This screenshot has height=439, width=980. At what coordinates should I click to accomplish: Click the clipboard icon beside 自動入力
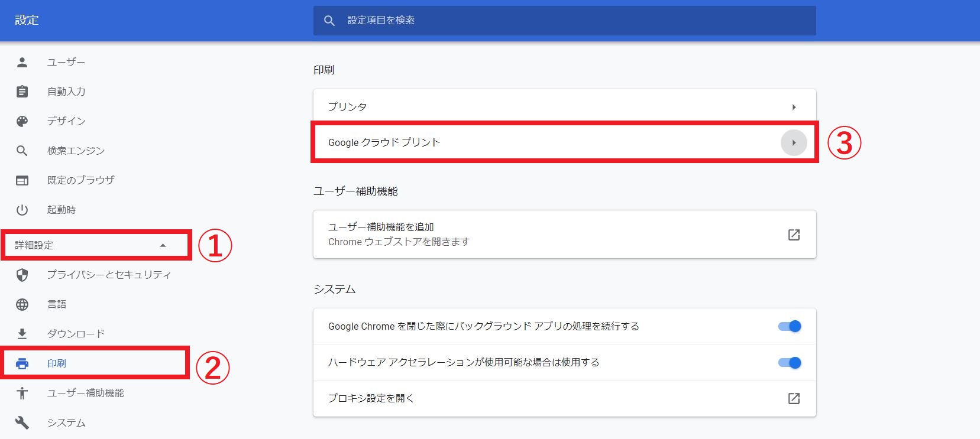click(22, 92)
